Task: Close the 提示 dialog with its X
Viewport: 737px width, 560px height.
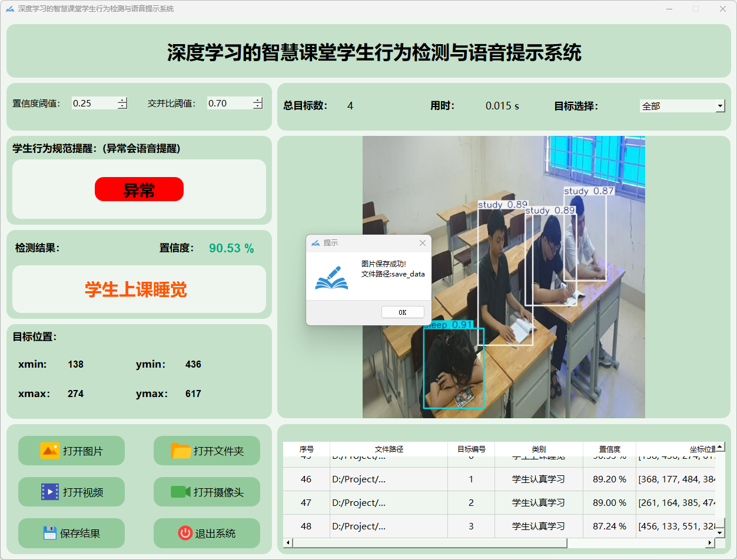Action: (422, 243)
